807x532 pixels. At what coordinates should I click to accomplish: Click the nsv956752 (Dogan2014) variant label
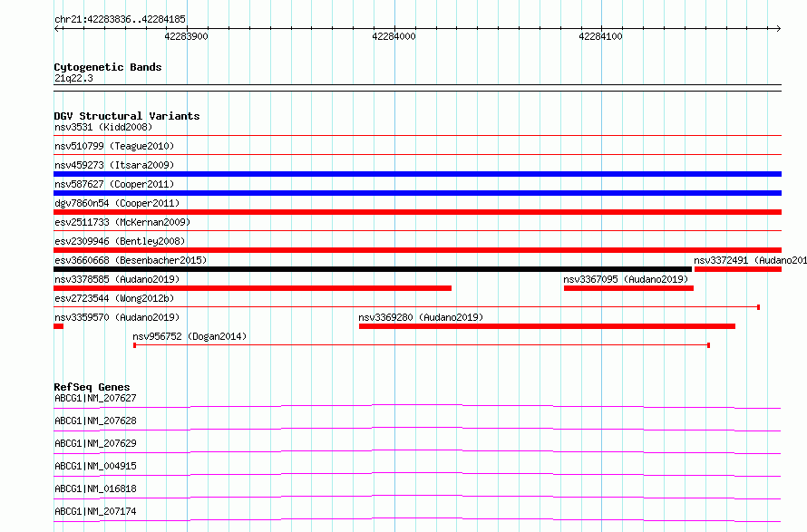click(x=190, y=336)
